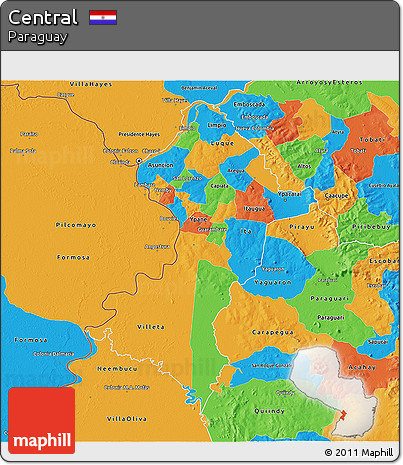This screenshot has width=403, height=465.
Task: Select the 'Caacupe' label
Action: (x=336, y=196)
